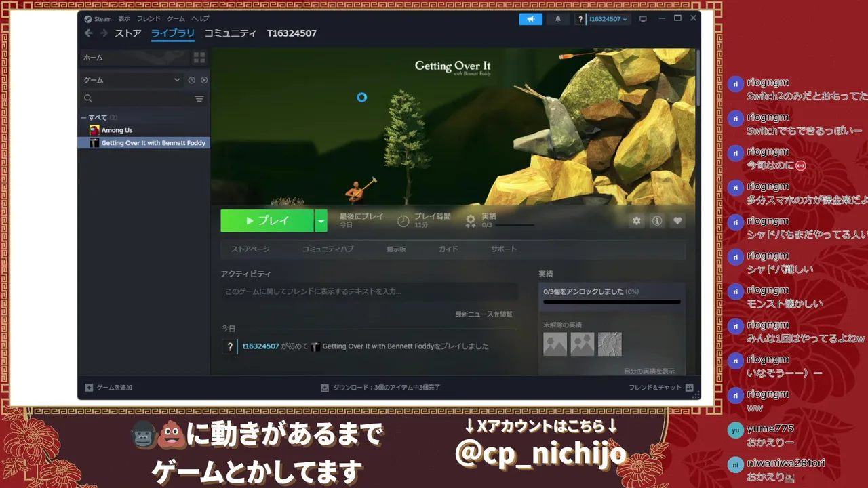The image size is (868, 488).
Task: Click the プレイ時間 clock icon
Action: coord(403,221)
